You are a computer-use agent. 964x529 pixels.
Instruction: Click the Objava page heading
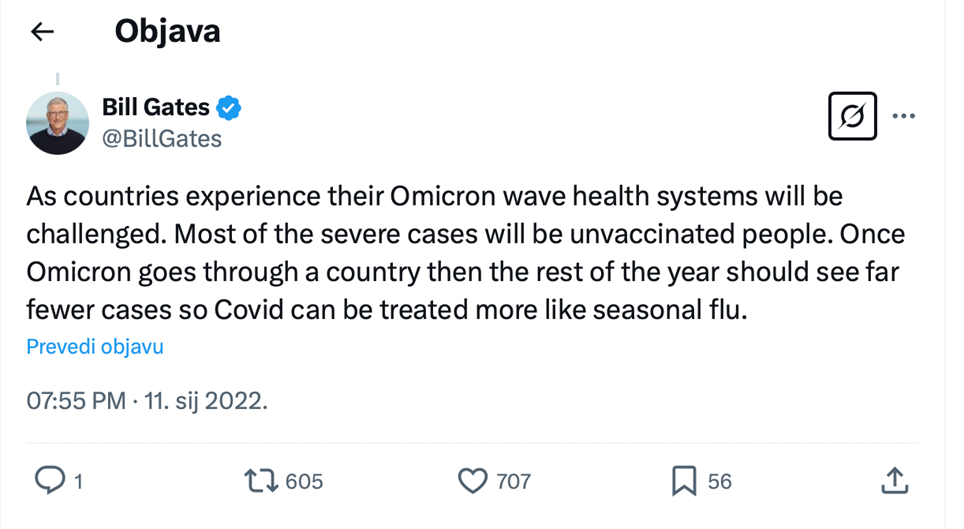click(167, 31)
